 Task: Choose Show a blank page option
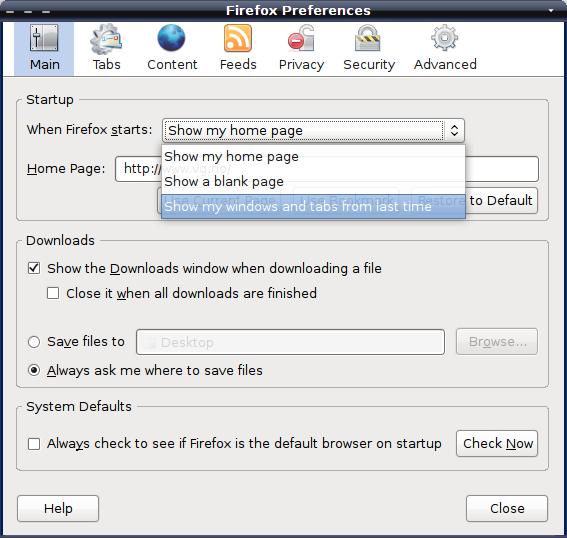point(313,182)
